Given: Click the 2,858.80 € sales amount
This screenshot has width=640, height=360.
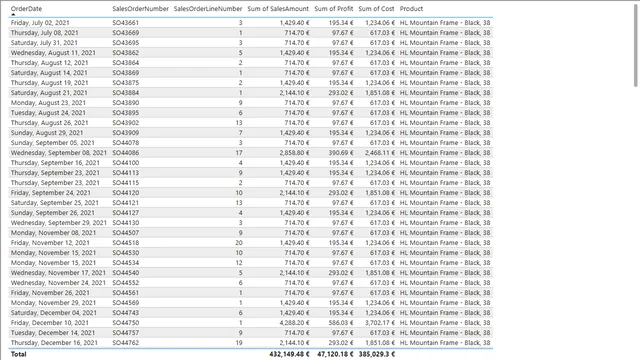Looking at the screenshot, I should (294, 153).
